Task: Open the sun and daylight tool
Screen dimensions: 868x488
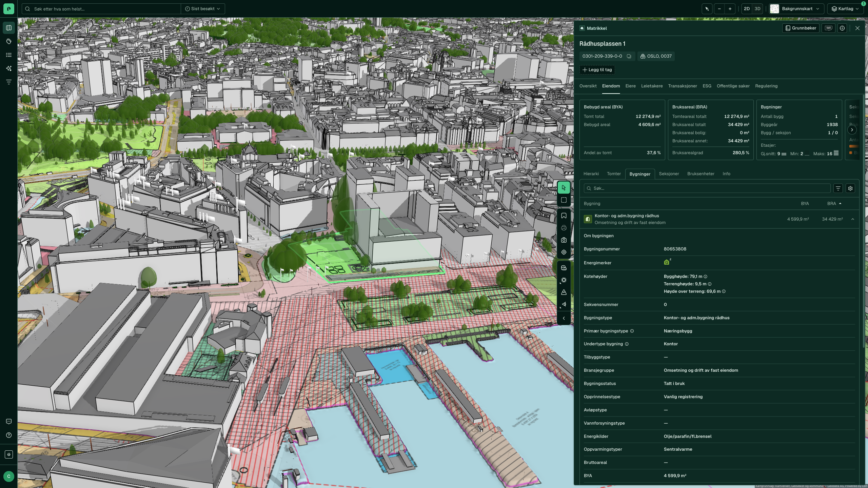Action: [564, 280]
